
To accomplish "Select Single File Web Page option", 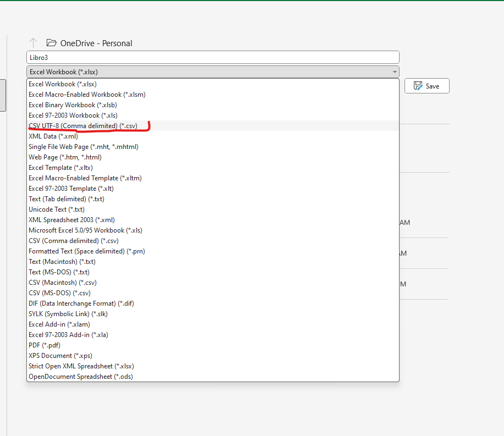I will [213, 147].
